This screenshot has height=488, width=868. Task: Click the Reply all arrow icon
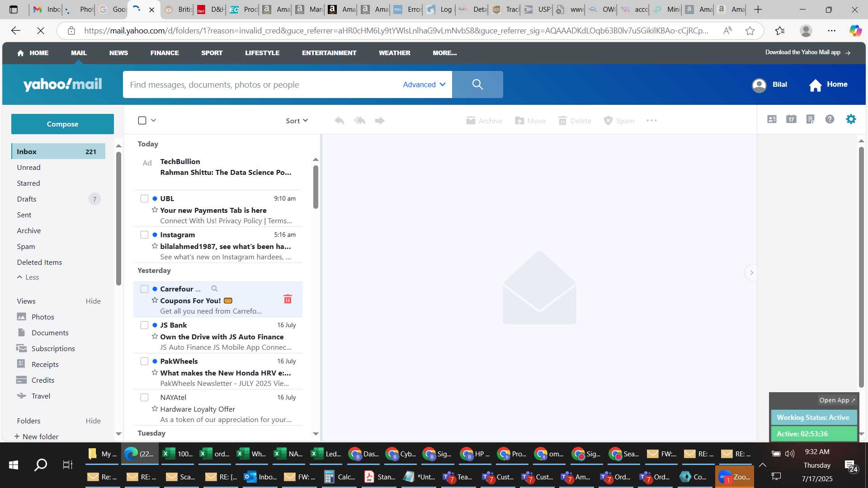tap(360, 121)
